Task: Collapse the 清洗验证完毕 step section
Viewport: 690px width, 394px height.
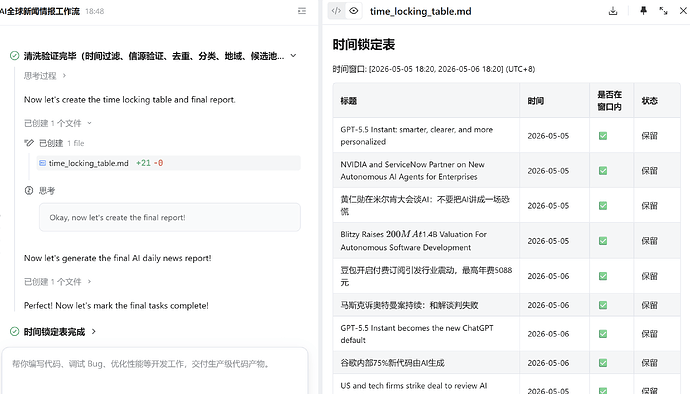Action: 294,55
